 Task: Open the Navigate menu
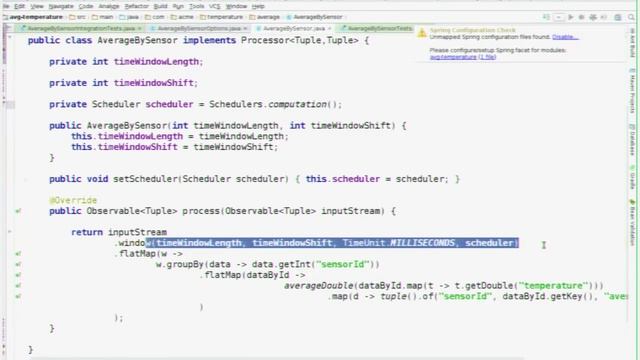point(61,7)
